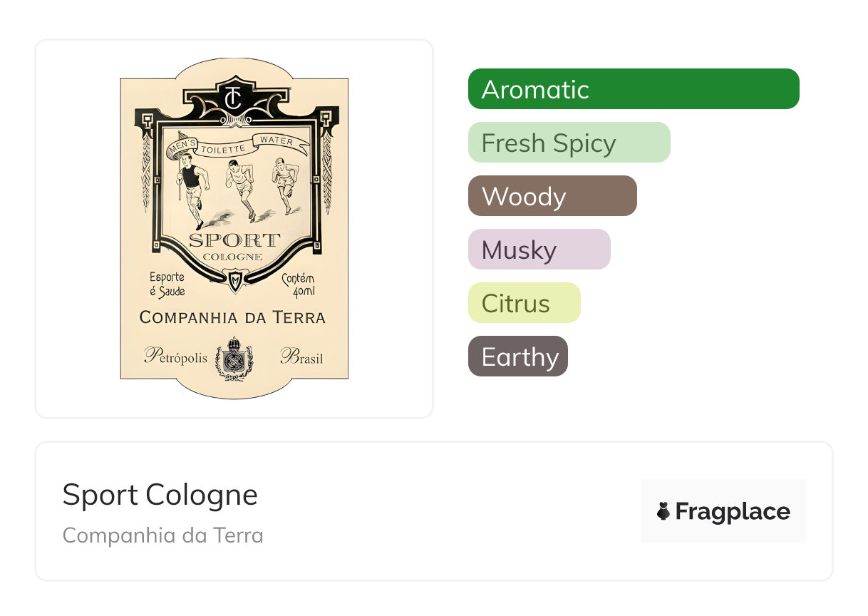Click the Fragplace logo text

732,512
